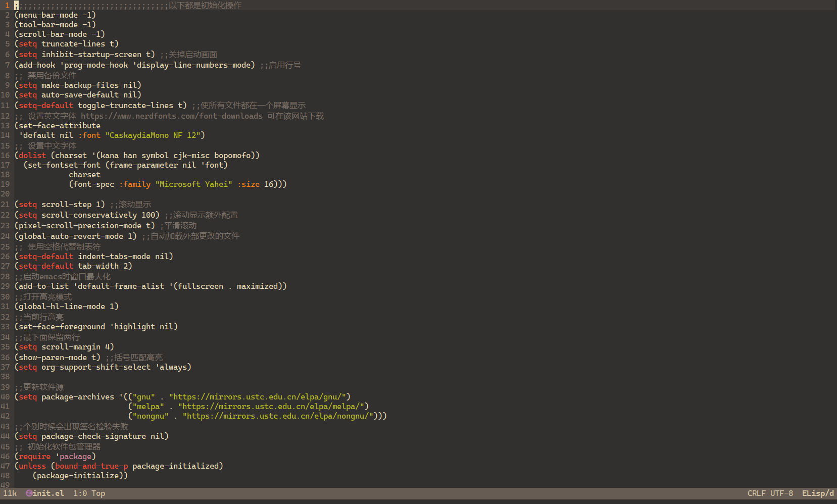
Task: Click the 1:0 cursor position indicator
Action: (x=80, y=493)
